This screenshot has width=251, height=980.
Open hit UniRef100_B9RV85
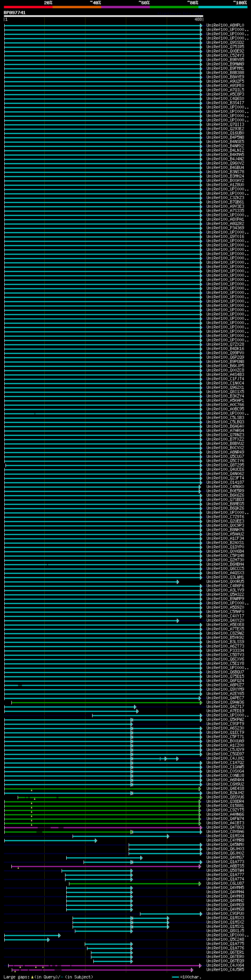point(225,60)
